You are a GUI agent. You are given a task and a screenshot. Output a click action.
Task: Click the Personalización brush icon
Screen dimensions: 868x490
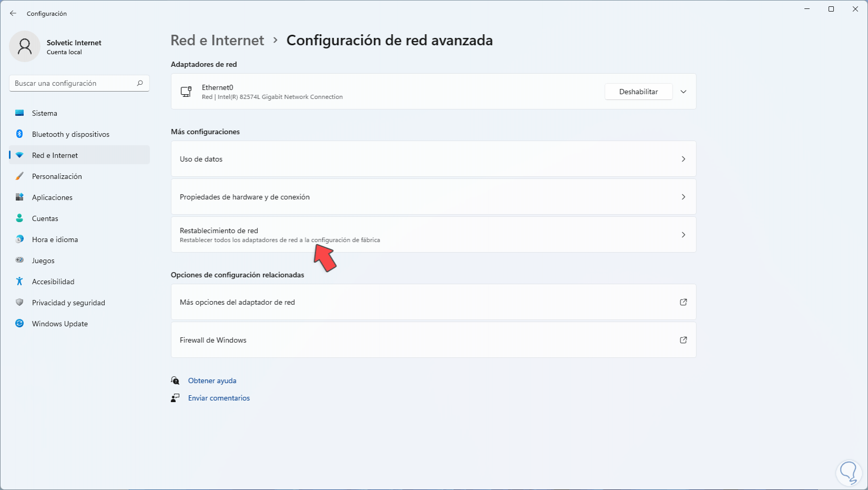(19, 176)
